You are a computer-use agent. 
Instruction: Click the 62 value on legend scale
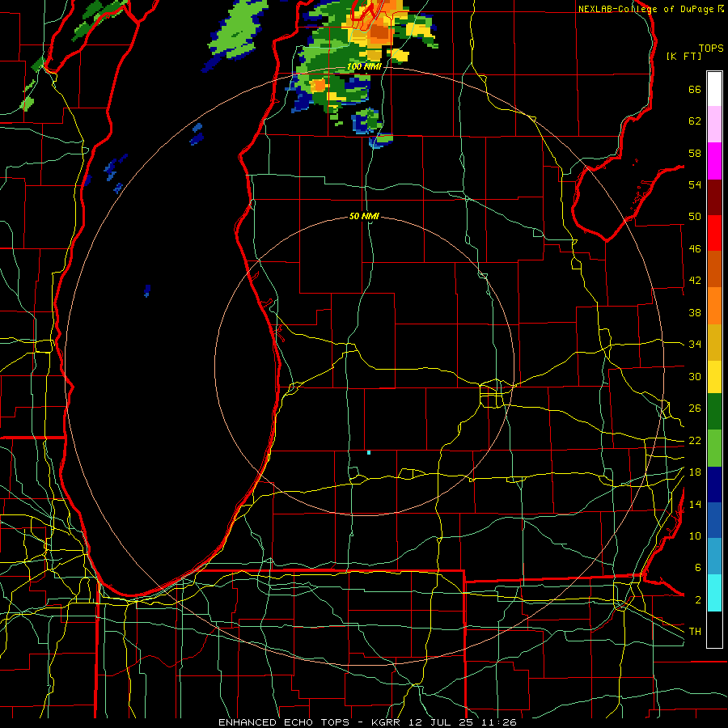[x=695, y=121]
